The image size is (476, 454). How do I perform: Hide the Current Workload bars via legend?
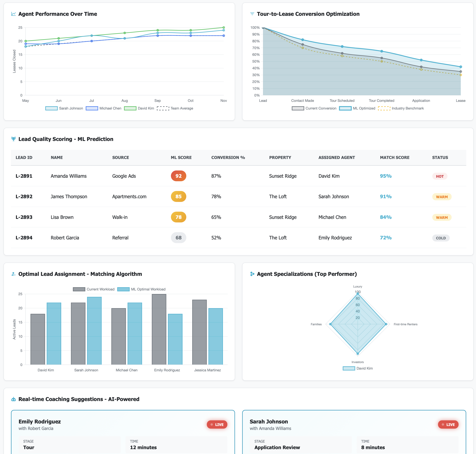94,289
